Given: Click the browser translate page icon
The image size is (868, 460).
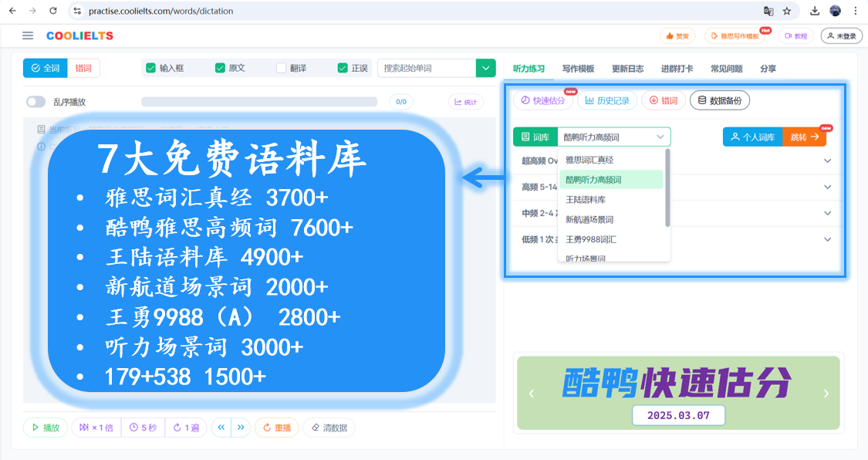Looking at the screenshot, I should point(768,11).
